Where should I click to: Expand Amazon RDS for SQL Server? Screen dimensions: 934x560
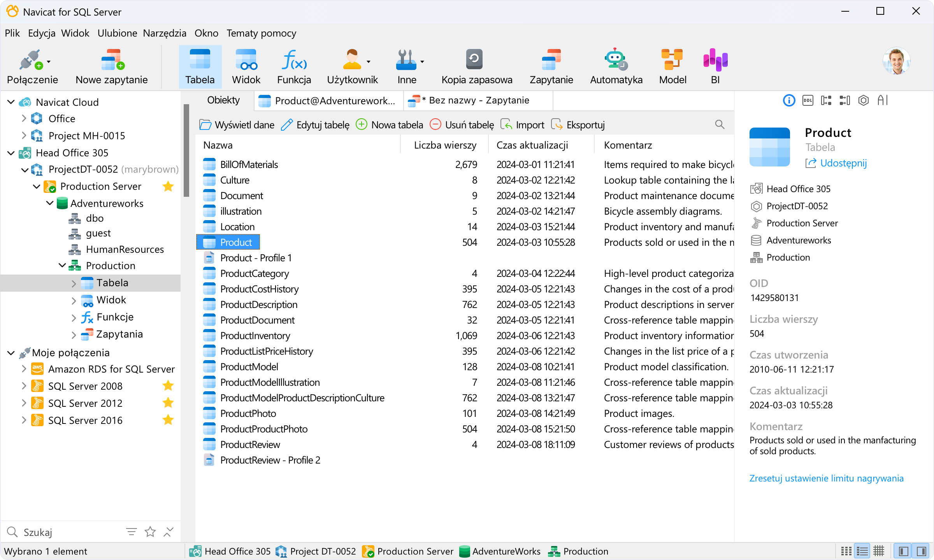(24, 369)
